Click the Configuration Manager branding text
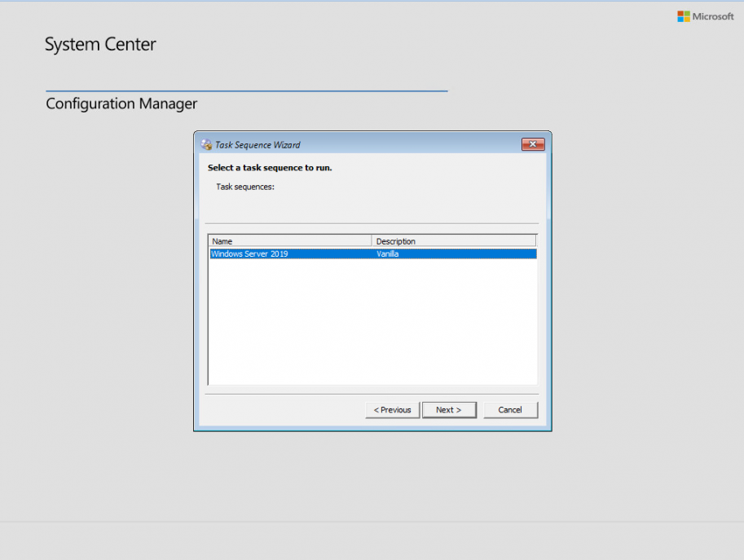 tap(121, 104)
